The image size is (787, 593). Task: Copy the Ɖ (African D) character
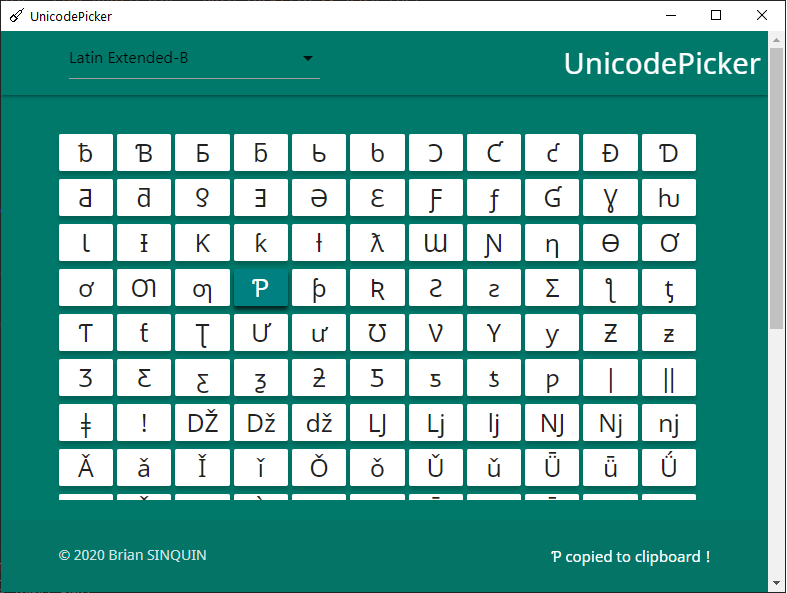click(x=610, y=153)
